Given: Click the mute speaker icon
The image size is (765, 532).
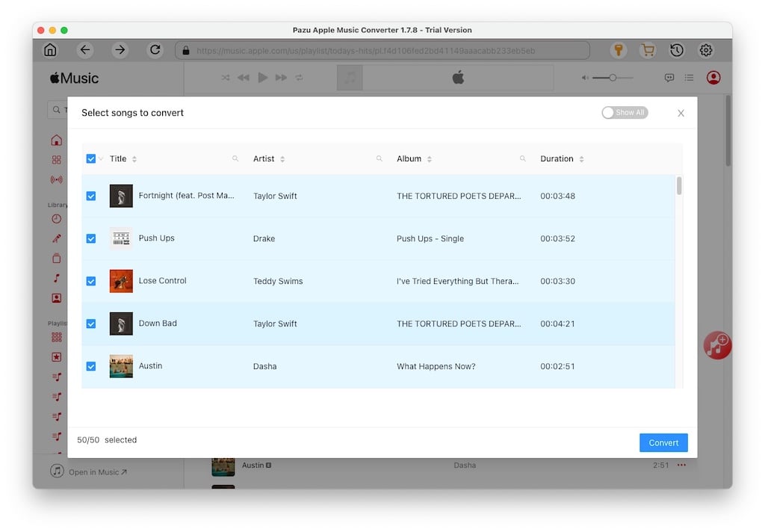Looking at the screenshot, I should pos(584,78).
